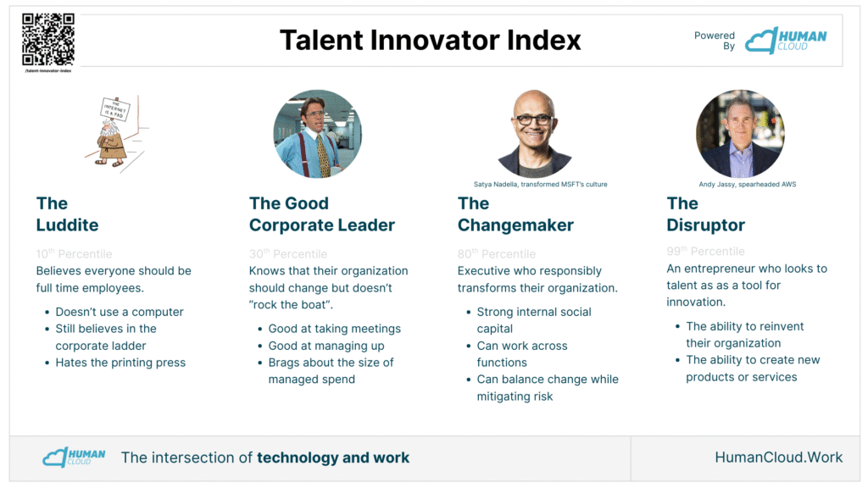Click the Human Cloud logo beside Powered By
This screenshot has height=488, width=868.
(786, 41)
